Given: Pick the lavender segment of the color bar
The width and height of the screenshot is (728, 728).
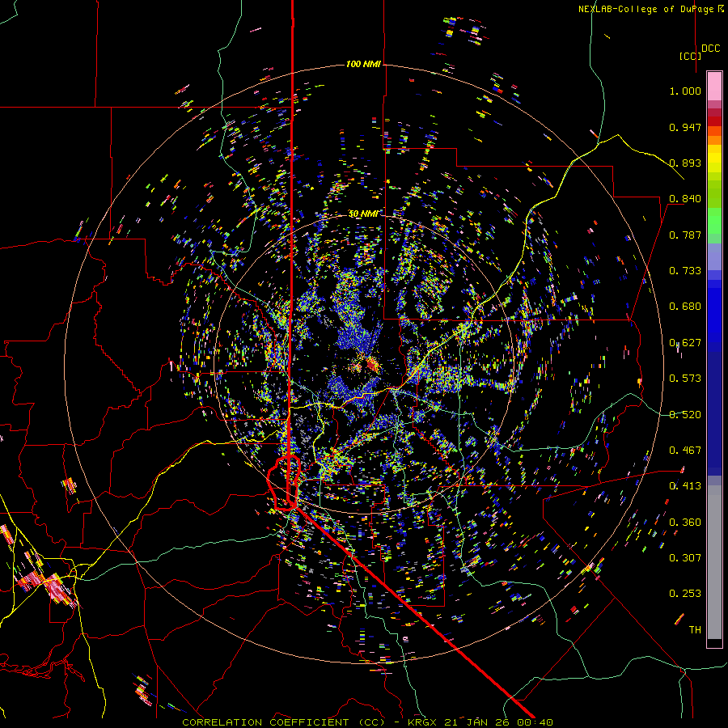Looking at the screenshot, I should 714,257.
